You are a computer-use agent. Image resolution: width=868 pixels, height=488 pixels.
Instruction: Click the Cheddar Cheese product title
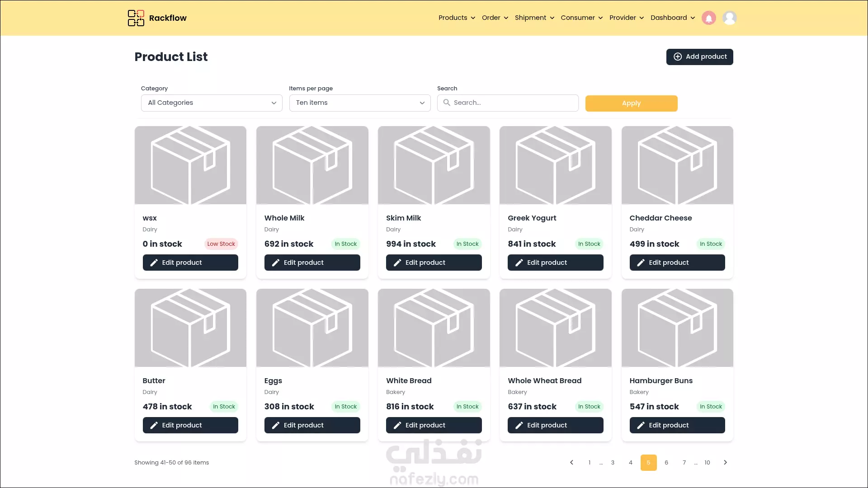[x=660, y=218]
